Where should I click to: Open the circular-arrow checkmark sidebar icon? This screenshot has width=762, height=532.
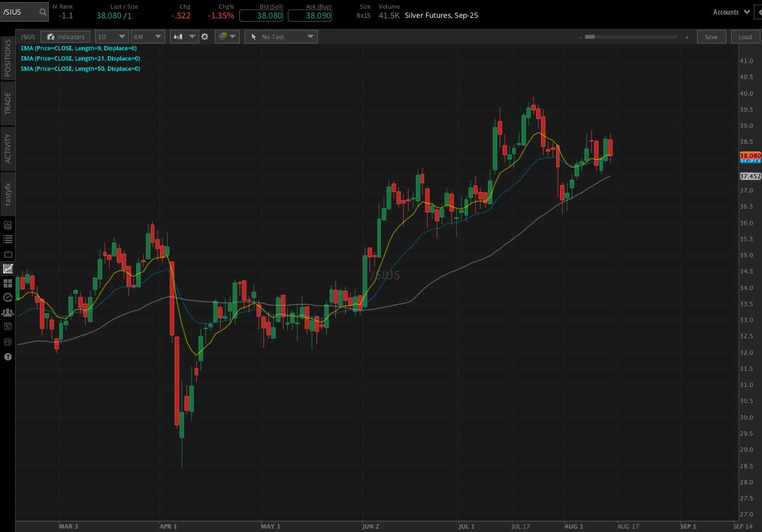(8, 297)
